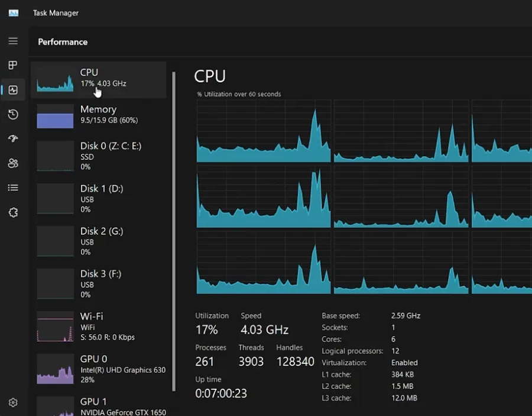Open the hamburger navigation menu

tap(13, 41)
